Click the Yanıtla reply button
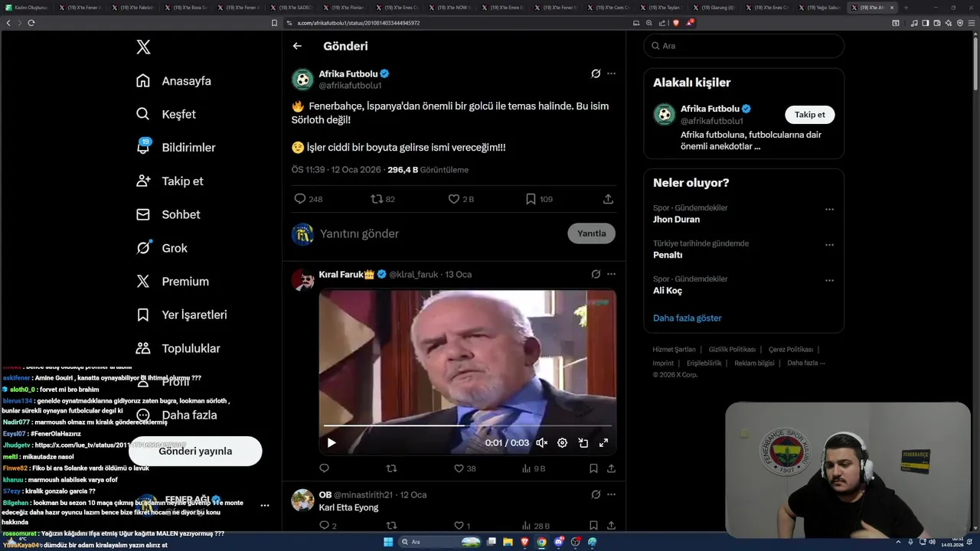The height and width of the screenshot is (551, 980). [x=591, y=233]
